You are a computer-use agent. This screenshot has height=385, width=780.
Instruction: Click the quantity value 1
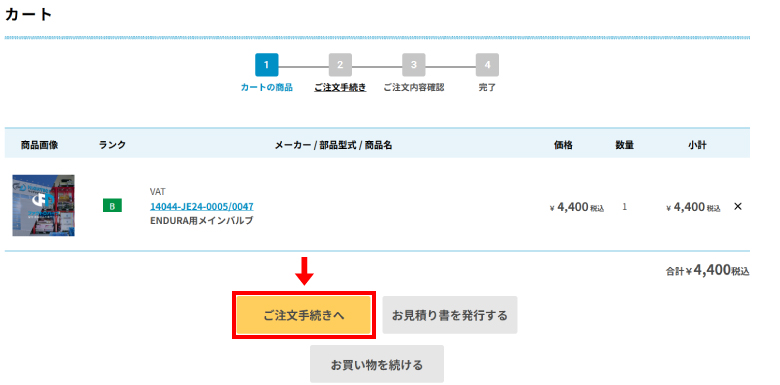624,207
